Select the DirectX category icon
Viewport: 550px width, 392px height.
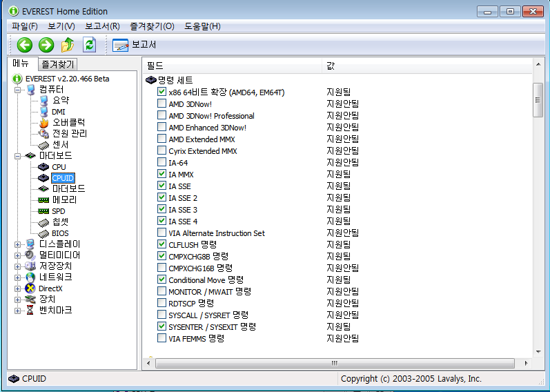pos(30,288)
